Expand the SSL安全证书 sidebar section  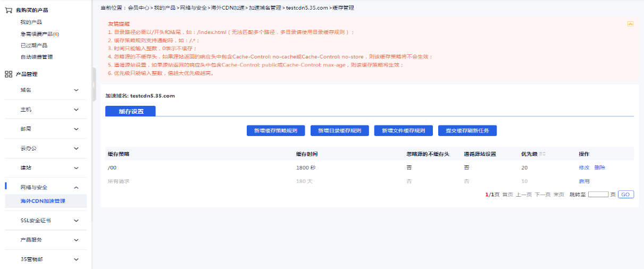click(76, 221)
